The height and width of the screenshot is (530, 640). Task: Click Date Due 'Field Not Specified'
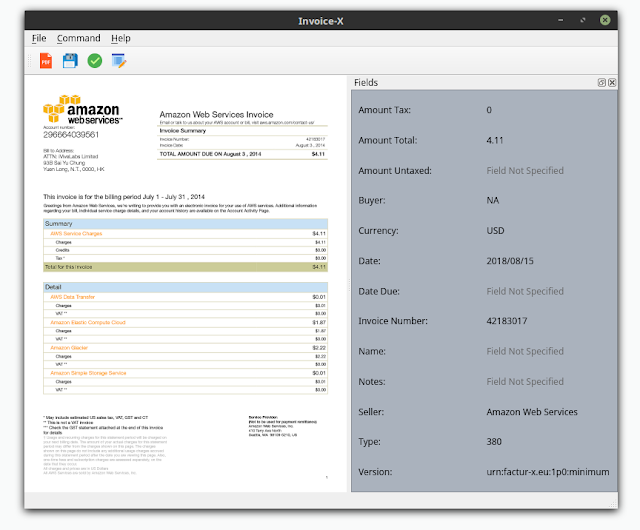525,291
